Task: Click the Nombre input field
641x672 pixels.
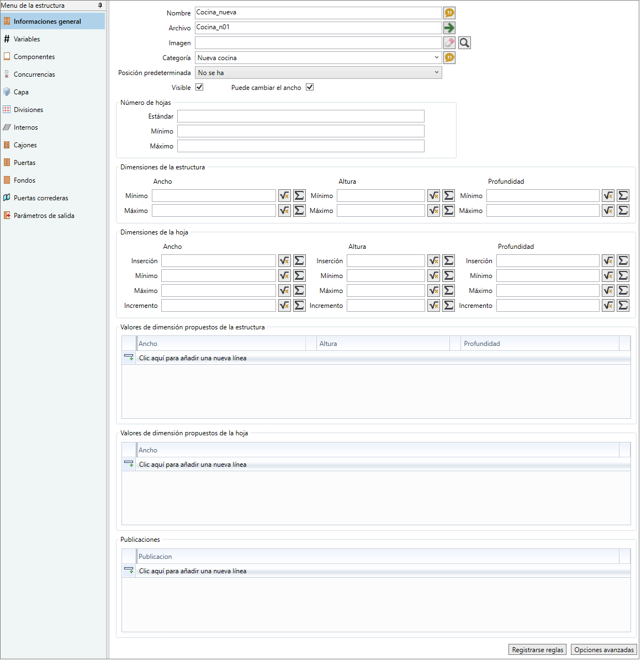Action: tap(318, 13)
